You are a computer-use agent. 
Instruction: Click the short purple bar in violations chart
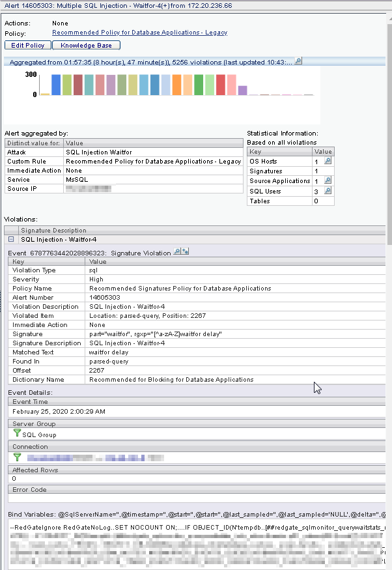coord(243,91)
